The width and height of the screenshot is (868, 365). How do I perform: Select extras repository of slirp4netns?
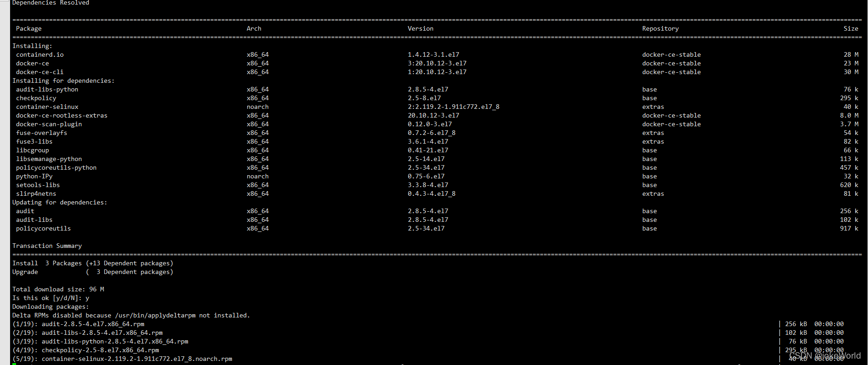point(653,193)
